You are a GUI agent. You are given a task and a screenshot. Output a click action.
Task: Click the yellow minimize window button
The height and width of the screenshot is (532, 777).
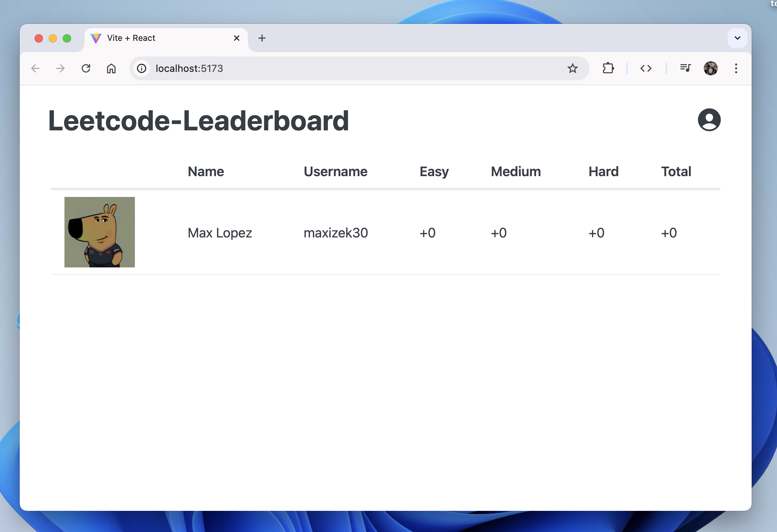[53, 38]
